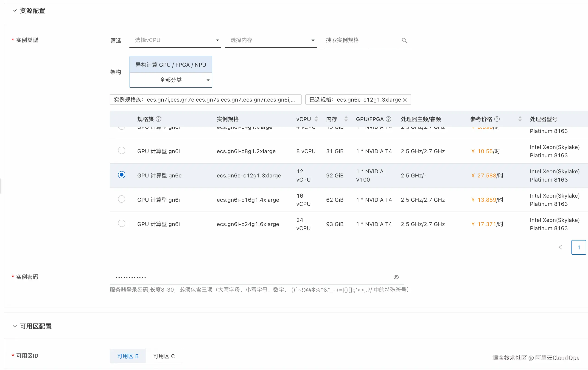Click the help icon next to 参考价格

click(x=497, y=119)
